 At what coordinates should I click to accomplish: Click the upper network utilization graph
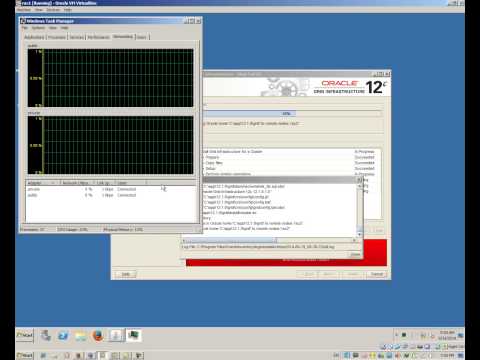click(111, 78)
